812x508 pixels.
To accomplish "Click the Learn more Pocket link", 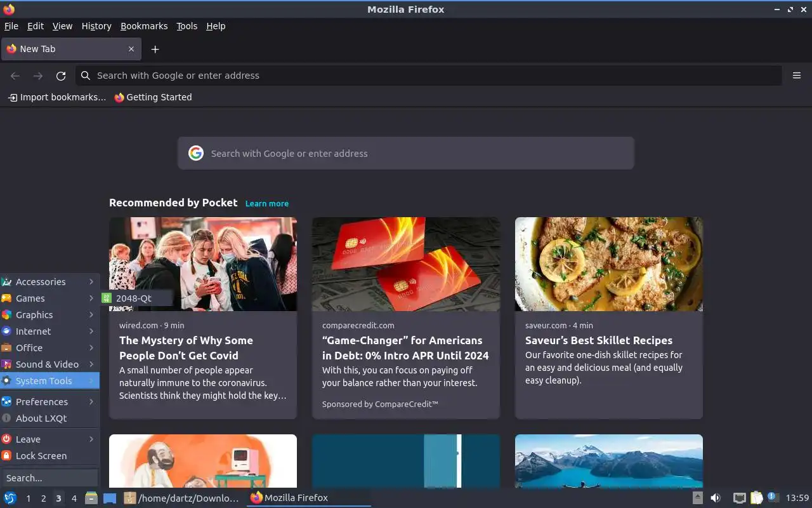I will point(267,204).
